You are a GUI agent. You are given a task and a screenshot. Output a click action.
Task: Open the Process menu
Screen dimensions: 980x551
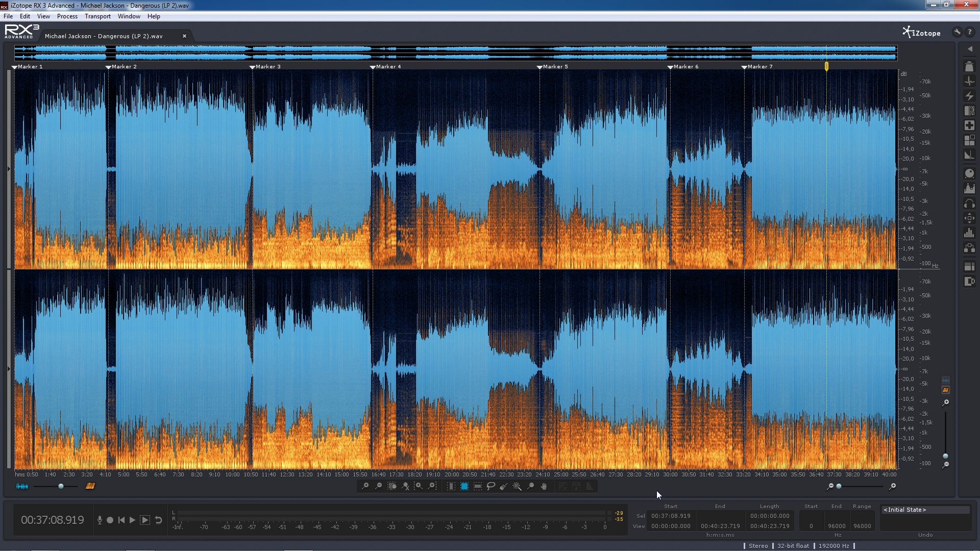coord(67,16)
